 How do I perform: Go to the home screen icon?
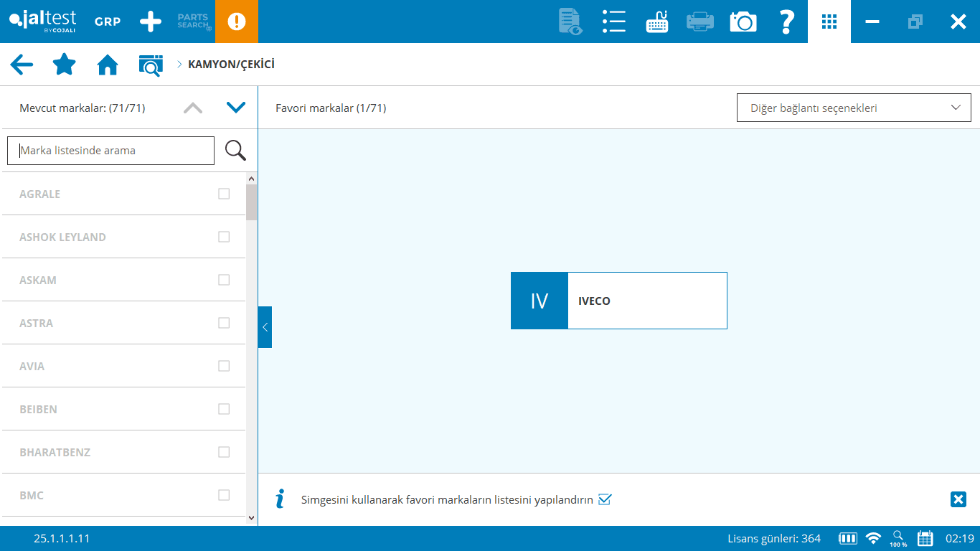[x=108, y=65]
